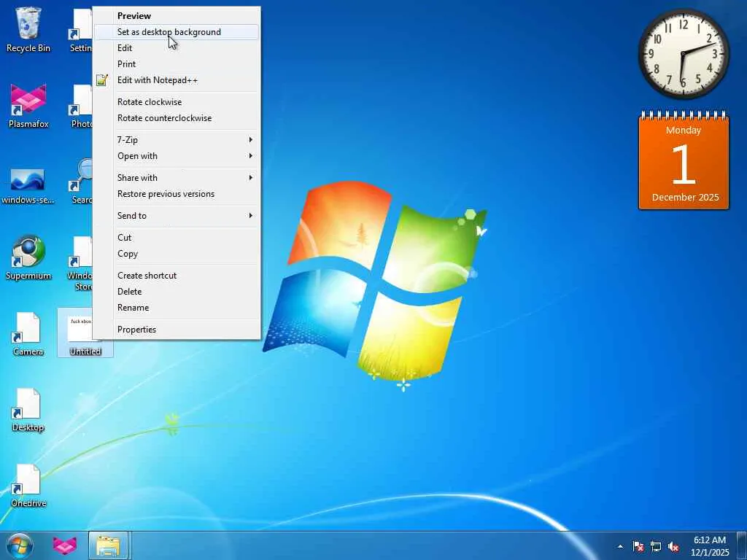Screen dimensions: 747x560
Task: Expand the 7-Zip submenu
Action: tap(177, 140)
